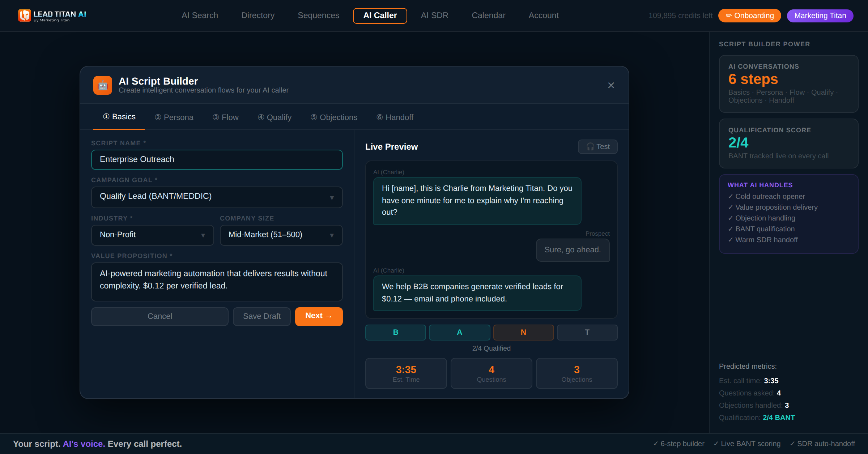868x454 pixels.
Task: Click 'Est. call time: 3:35' metric
Action: 749,381
